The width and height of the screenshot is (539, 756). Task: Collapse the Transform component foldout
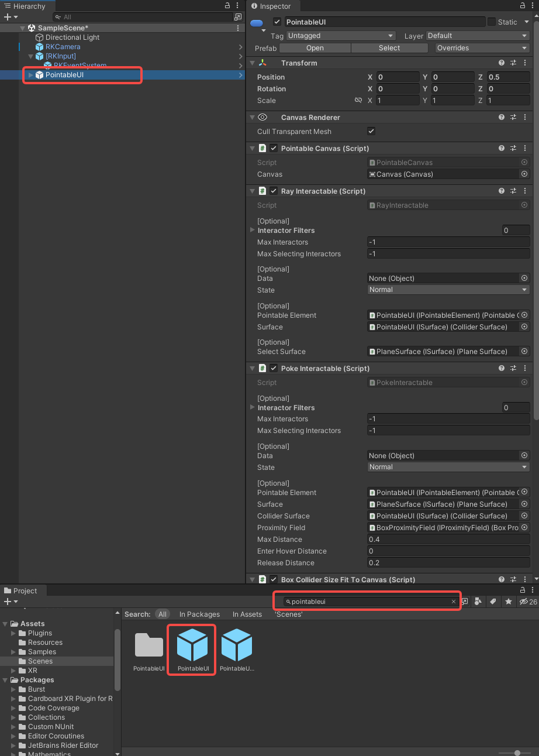tap(252, 63)
